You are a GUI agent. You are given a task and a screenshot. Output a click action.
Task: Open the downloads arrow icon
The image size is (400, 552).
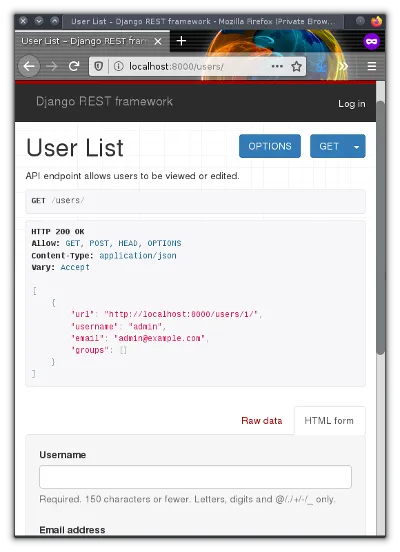pos(321,66)
